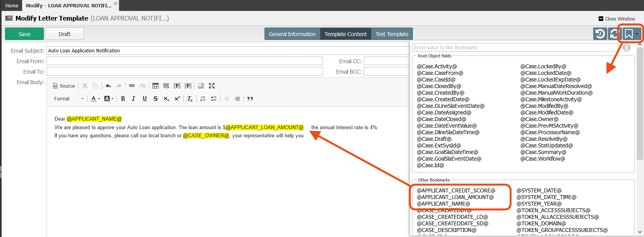Insert a bulleted list

tap(214, 99)
